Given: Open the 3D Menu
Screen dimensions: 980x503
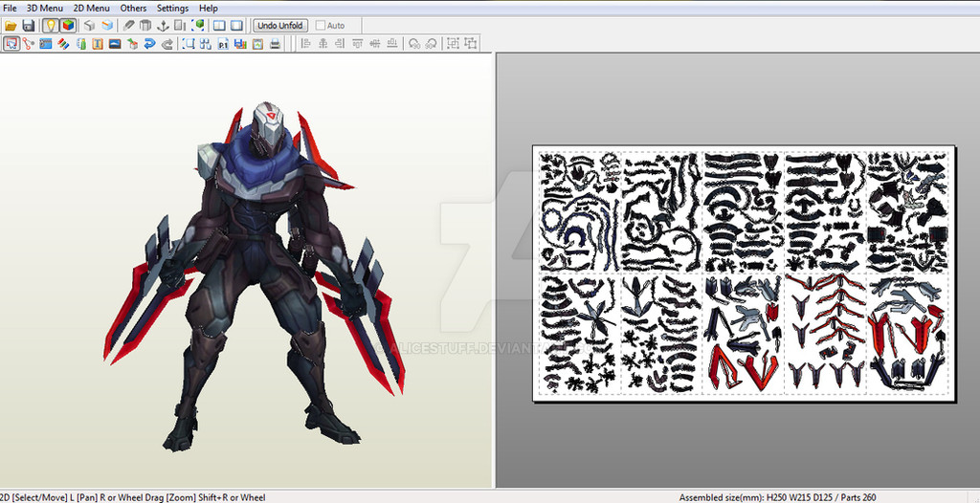Looking at the screenshot, I should click(44, 8).
